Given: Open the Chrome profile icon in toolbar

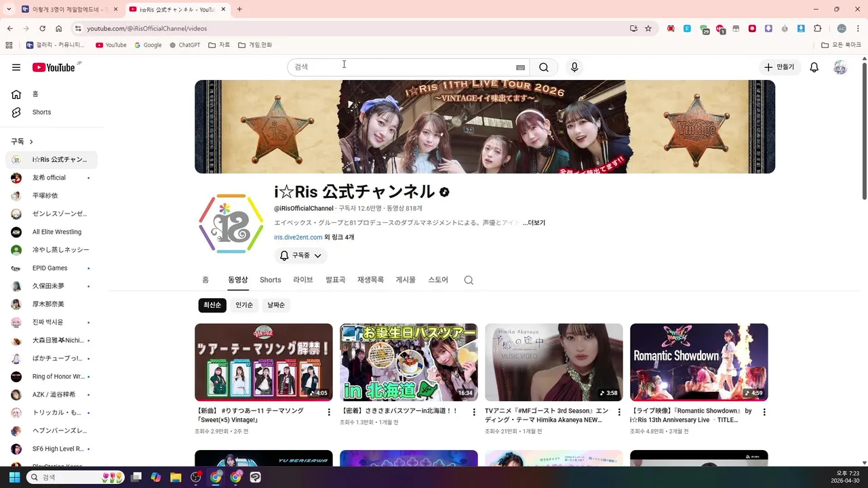Looking at the screenshot, I should (842, 28).
